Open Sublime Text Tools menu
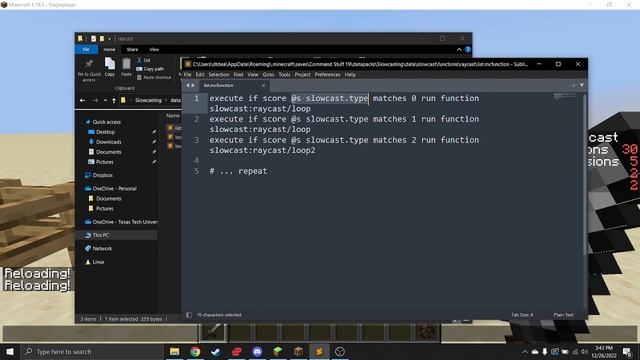Screen dimensions: 640x360 pyautogui.click(x=284, y=75)
